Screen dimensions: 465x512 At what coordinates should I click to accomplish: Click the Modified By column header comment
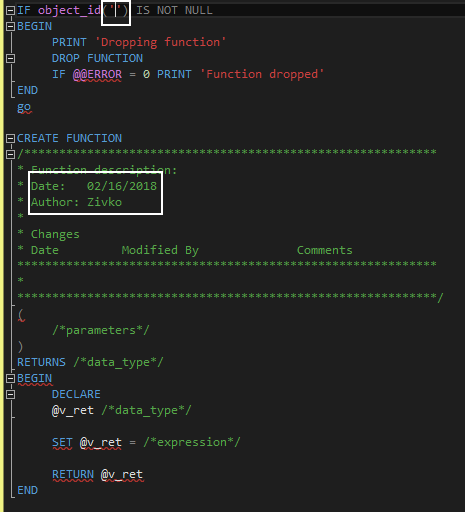click(x=160, y=250)
